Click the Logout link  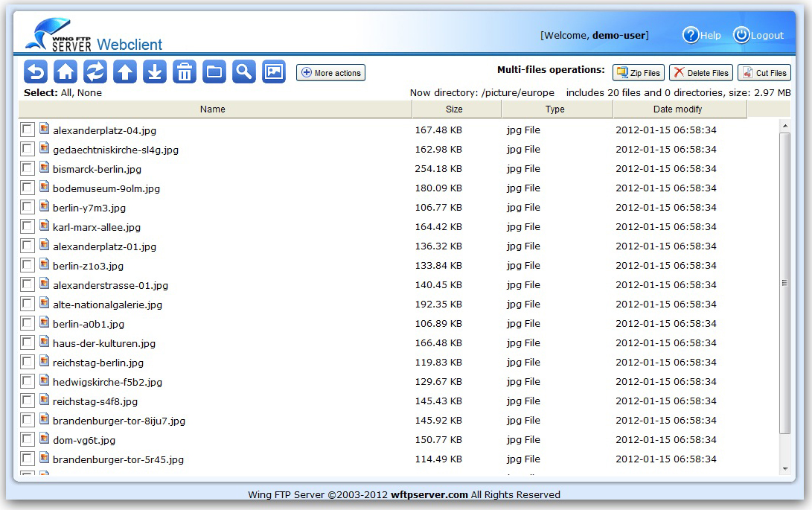[758, 35]
